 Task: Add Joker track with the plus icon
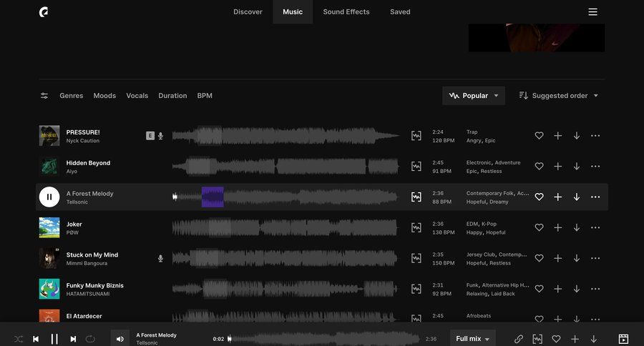(x=557, y=227)
